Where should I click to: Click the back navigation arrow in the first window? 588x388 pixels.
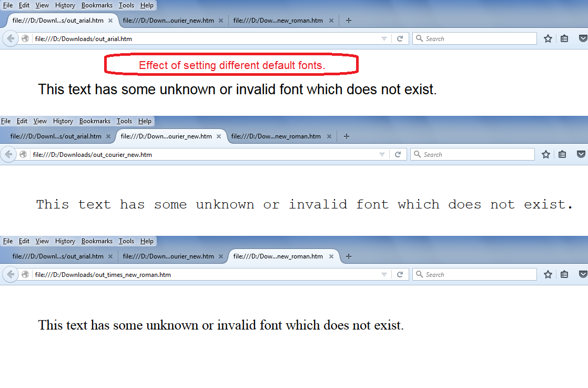tap(11, 38)
